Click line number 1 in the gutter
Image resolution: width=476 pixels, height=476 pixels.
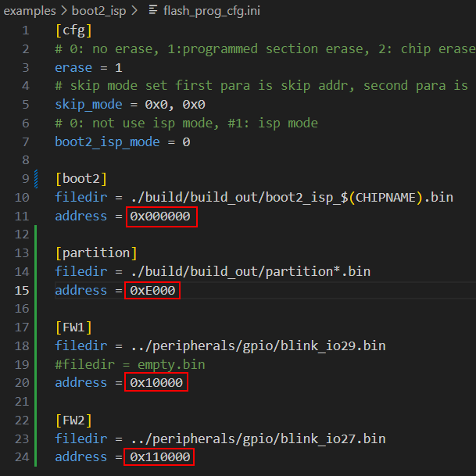pyautogui.click(x=25, y=30)
